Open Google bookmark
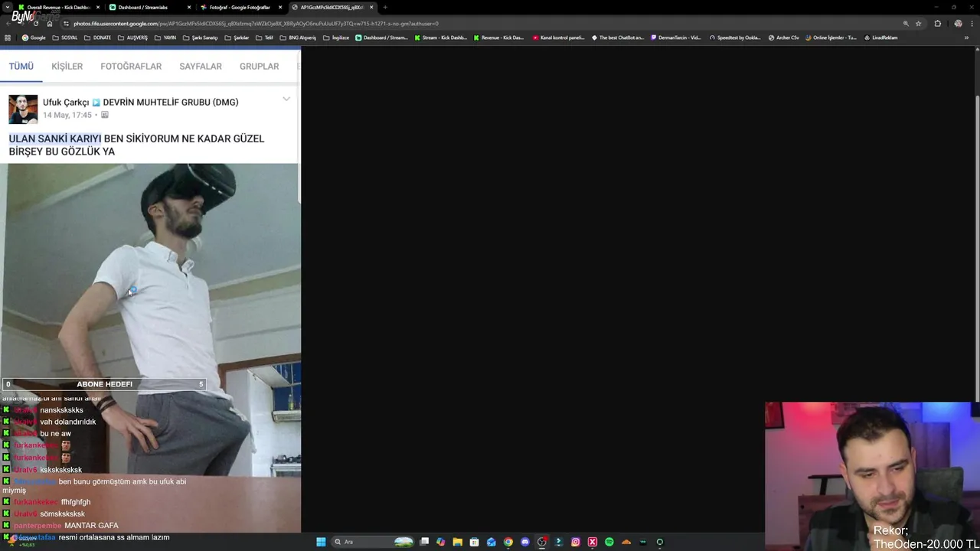 [x=34, y=37]
